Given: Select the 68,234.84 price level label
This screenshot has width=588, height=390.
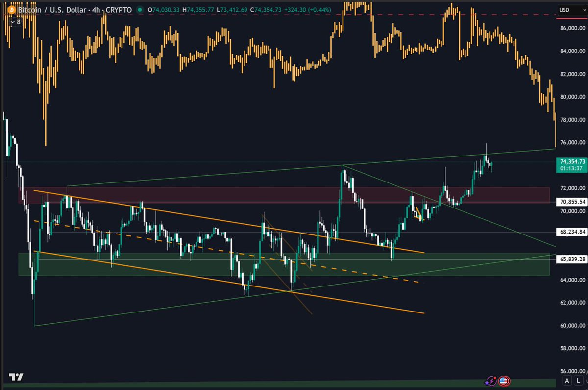Looking at the screenshot, I should (571, 232).
